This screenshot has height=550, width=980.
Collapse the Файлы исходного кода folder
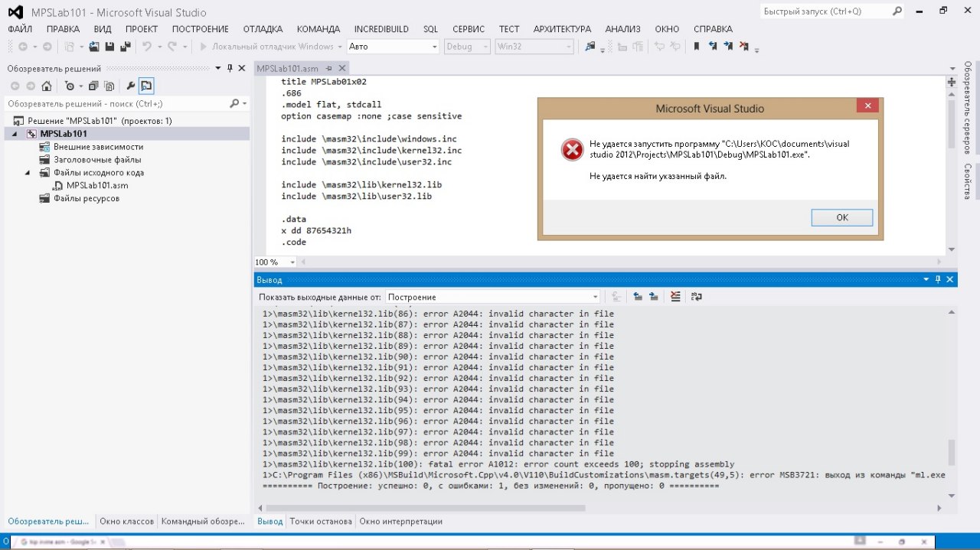(x=29, y=173)
